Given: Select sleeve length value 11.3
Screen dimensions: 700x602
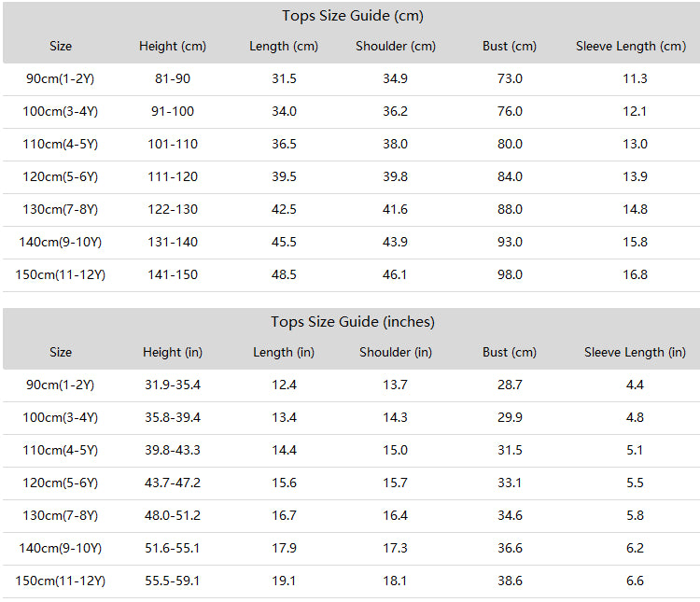Looking at the screenshot, I should (635, 79).
